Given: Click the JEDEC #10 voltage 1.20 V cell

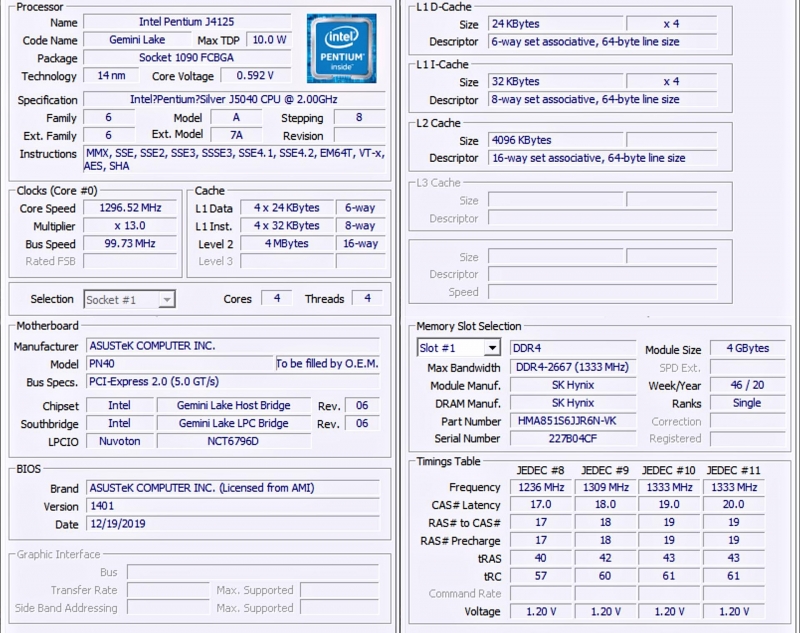Looking at the screenshot, I should pyautogui.click(x=669, y=611).
